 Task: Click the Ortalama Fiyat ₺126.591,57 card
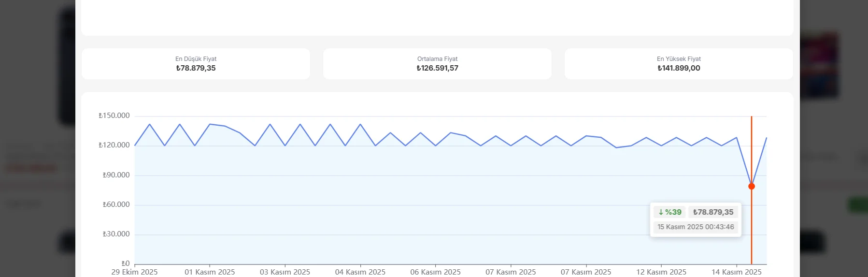[x=437, y=64]
